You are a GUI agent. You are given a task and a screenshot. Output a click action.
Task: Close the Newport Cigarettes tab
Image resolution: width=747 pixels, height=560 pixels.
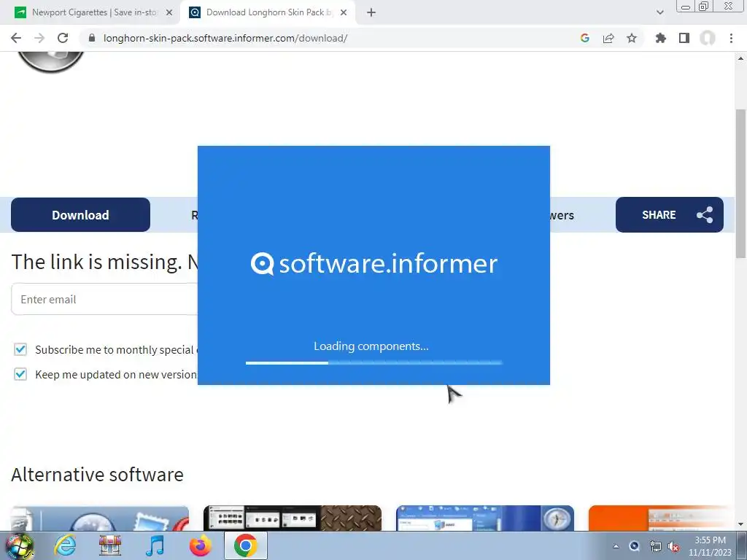click(x=169, y=12)
